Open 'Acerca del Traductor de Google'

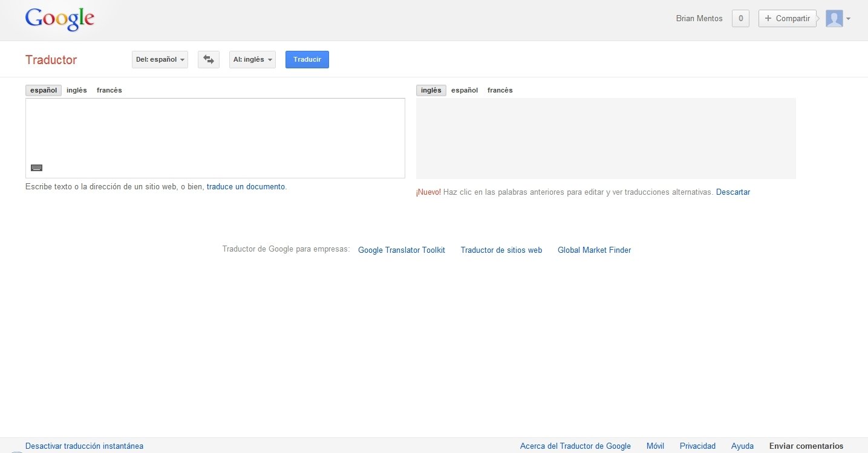[x=575, y=446]
